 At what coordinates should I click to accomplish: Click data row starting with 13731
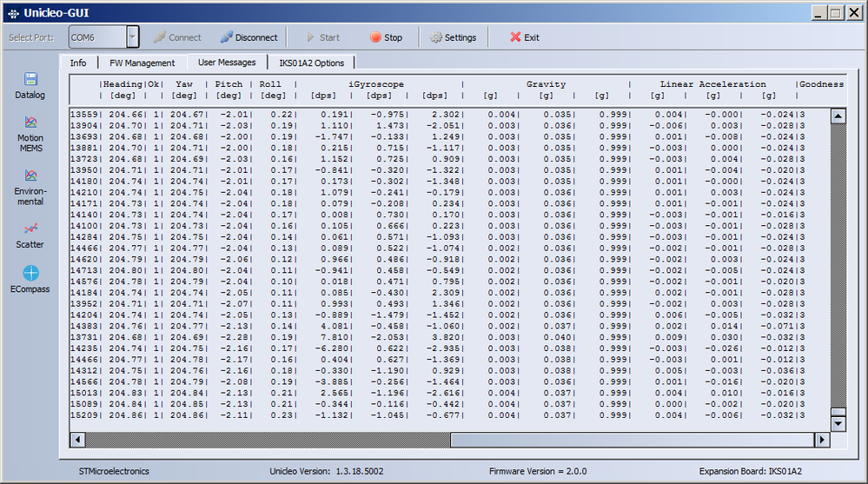(438, 337)
